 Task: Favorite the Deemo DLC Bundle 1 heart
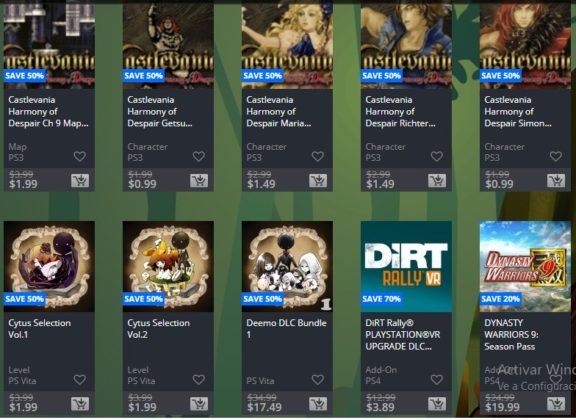[318, 380]
